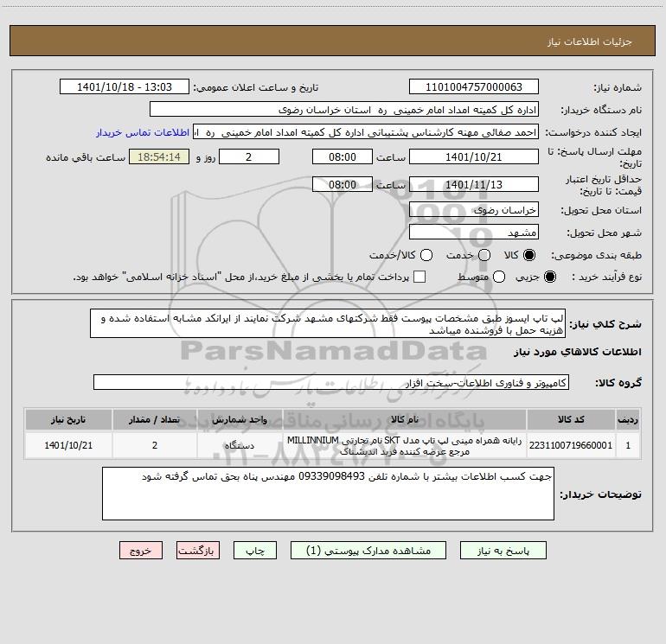The width and height of the screenshot is (666, 644).
Task: Click the unit cell دستگاه
Action: [x=240, y=445]
